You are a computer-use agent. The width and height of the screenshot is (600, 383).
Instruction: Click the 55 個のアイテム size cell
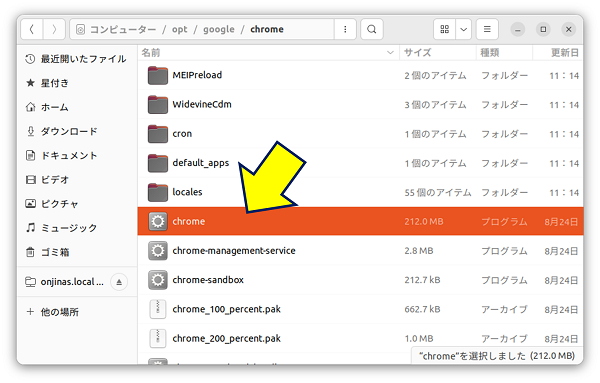438,192
